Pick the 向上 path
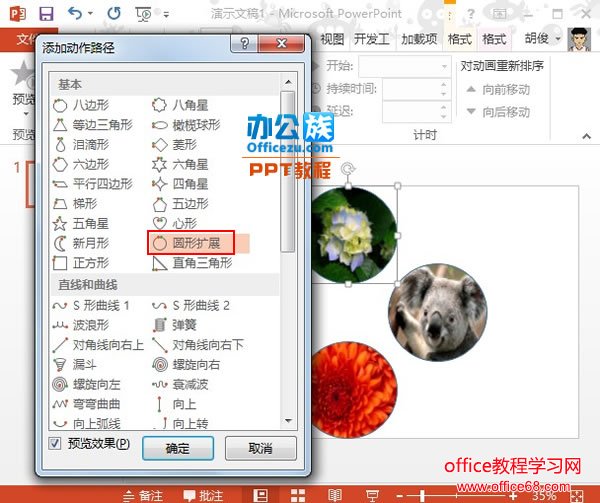 coord(174,404)
